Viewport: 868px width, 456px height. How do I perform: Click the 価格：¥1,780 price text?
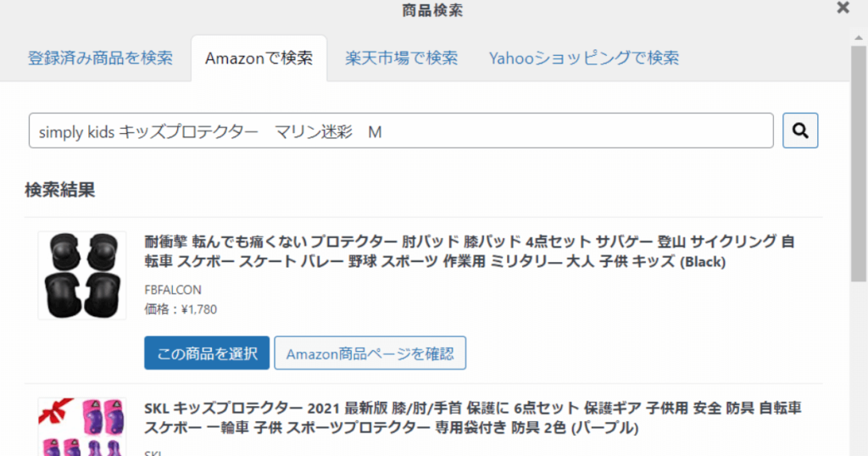pyautogui.click(x=181, y=309)
